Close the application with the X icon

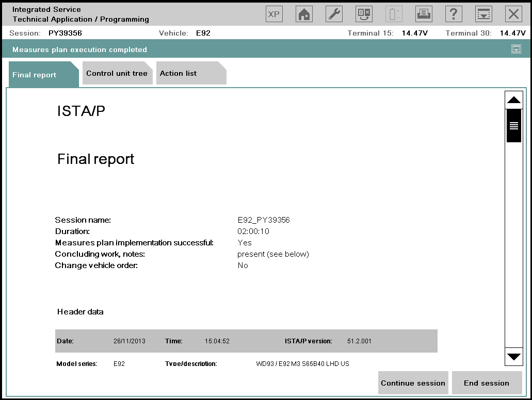click(513, 14)
